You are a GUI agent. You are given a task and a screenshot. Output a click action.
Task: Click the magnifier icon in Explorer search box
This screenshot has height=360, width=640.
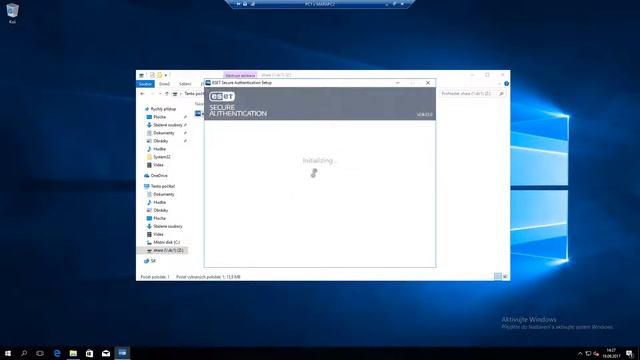pos(501,94)
